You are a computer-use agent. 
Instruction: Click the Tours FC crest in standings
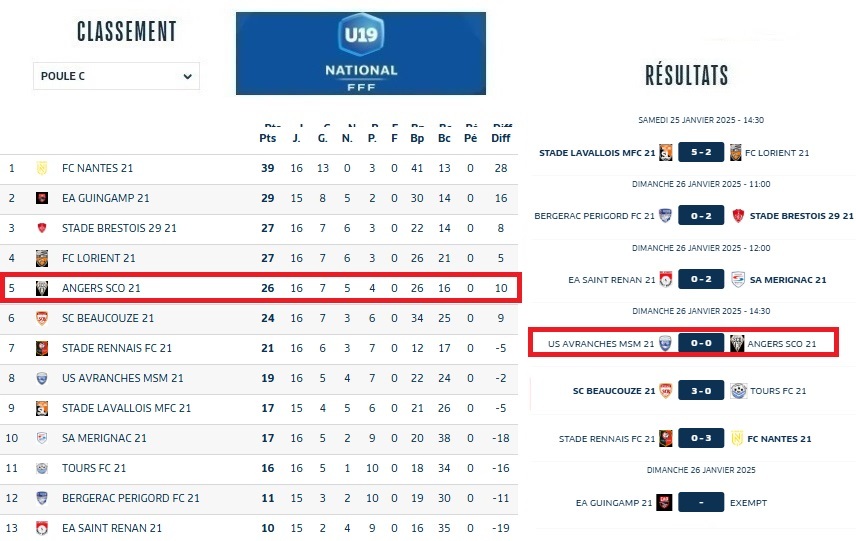42,468
